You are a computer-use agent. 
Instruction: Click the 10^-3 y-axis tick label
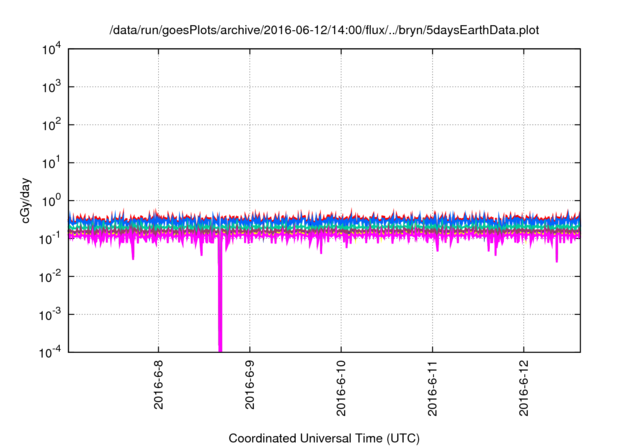pyautogui.click(x=51, y=315)
